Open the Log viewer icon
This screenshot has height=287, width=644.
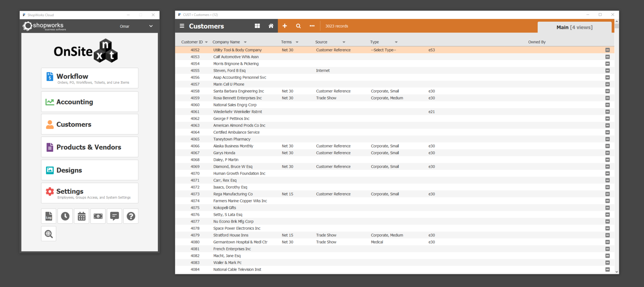click(x=48, y=216)
